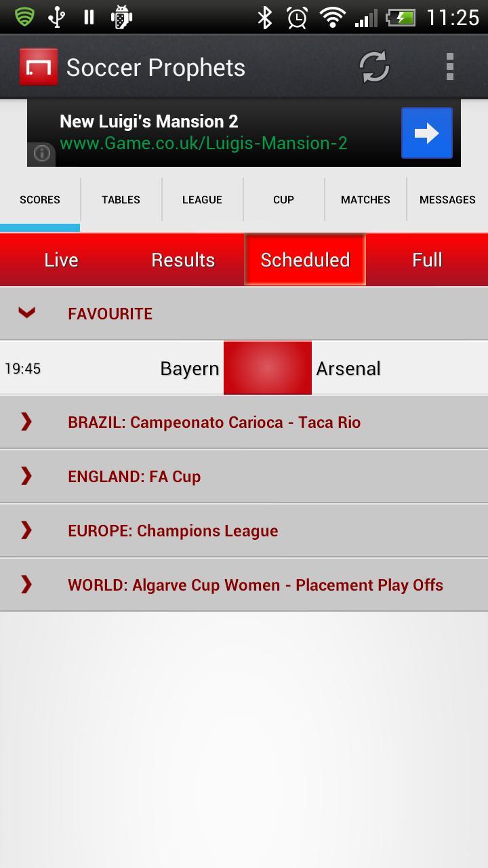
Task: Open the MESSAGES tab
Action: point(447,199)
